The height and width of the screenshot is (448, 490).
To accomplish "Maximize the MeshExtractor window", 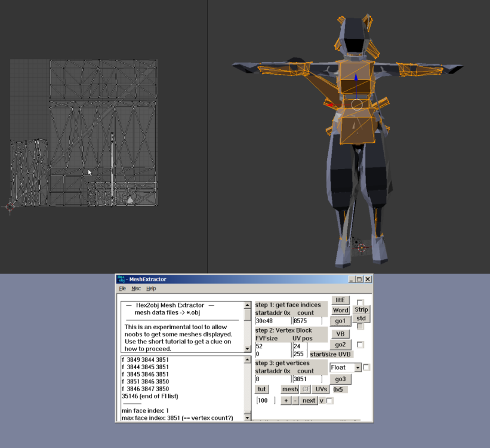I will pos(359,279).
